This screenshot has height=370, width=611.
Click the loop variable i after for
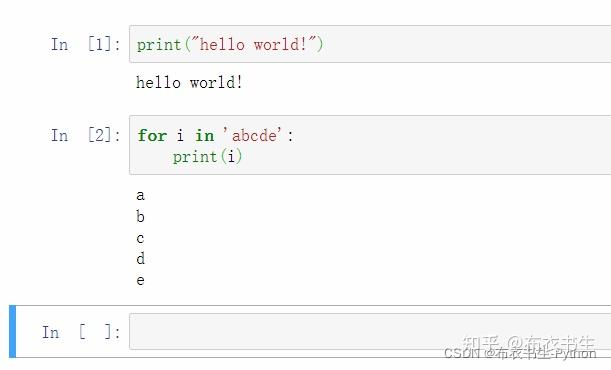(x=180, y=136)
